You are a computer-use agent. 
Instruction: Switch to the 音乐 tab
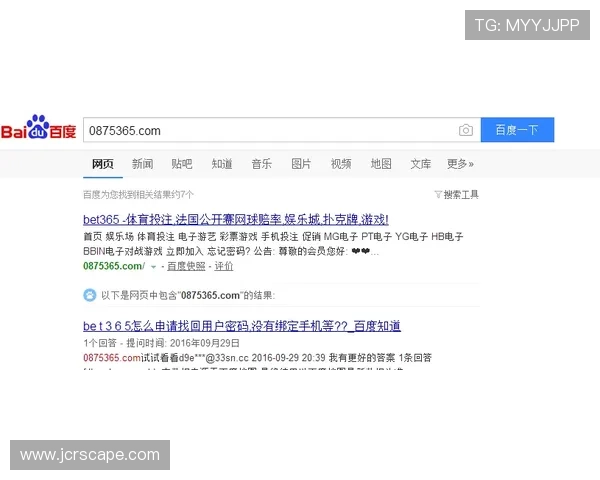point(262,164)
